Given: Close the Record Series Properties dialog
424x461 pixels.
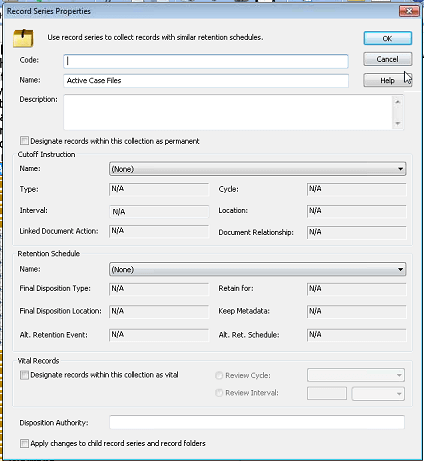Looking at the screenshot, I should [409, 11].
